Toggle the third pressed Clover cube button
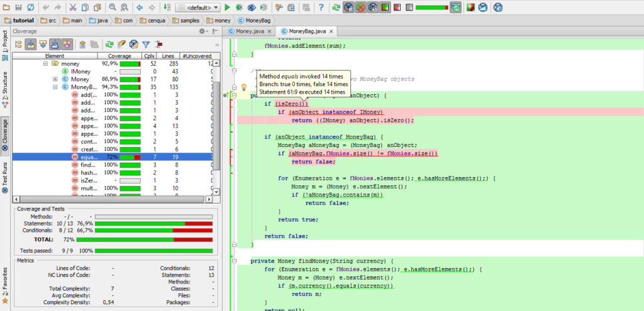 pos(373,7)
